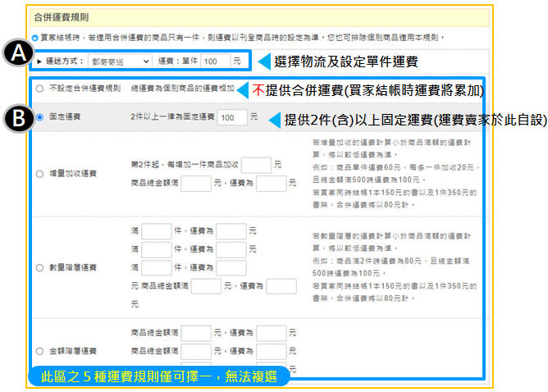Image resolution: width=548 pixels, height=392 pixels.
Task: Click blue arrow beside 不提供合併運費 note
Action: (x=244, y=89)
